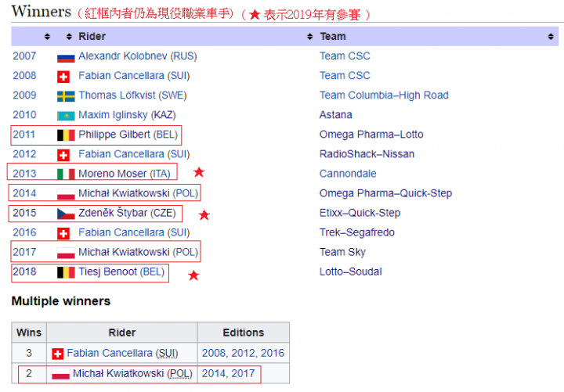Click Italian flag in the 2013 row
The width and height of the screenshot is (564, 392).
[66, 174]
